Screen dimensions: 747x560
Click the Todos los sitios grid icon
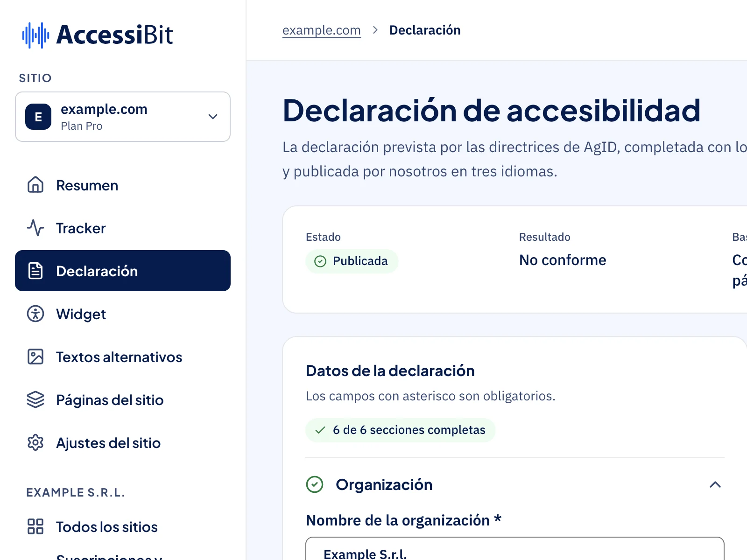(x=35, y=526)
